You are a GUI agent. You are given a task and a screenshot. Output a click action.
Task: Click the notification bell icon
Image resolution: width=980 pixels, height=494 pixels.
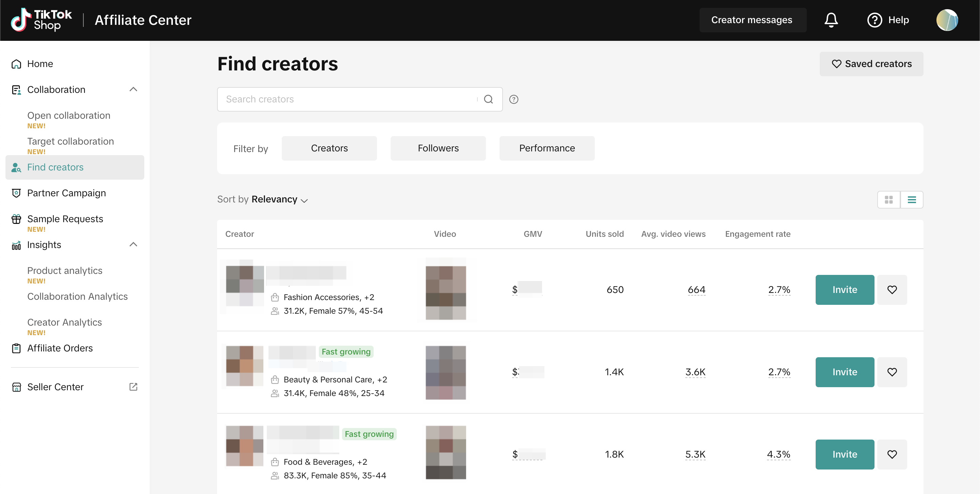[831, 20]
